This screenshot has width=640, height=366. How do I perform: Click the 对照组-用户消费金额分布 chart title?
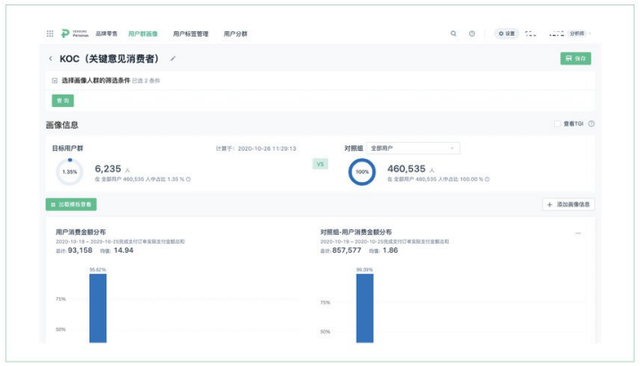(356, 232)
